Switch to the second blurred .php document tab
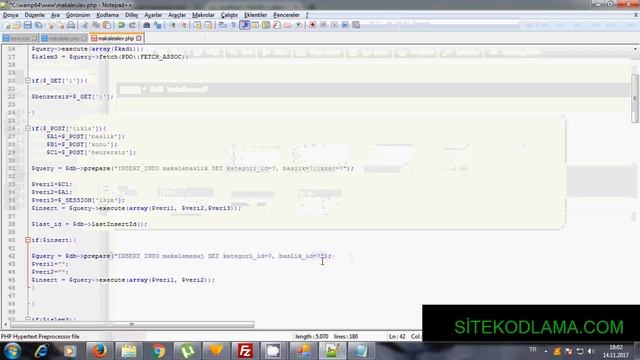Viewport: 640px width, 360px height. point(64,38)
